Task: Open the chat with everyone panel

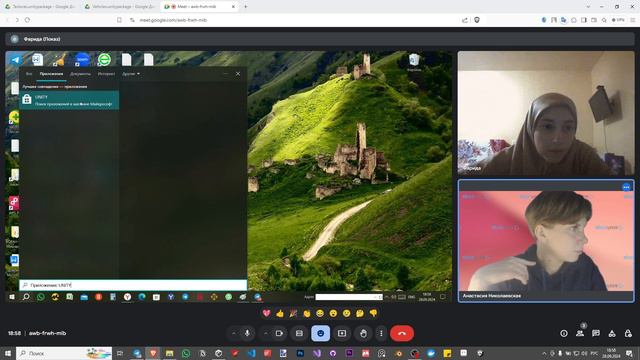Action: pyautogui.click(x=596, y=333)
